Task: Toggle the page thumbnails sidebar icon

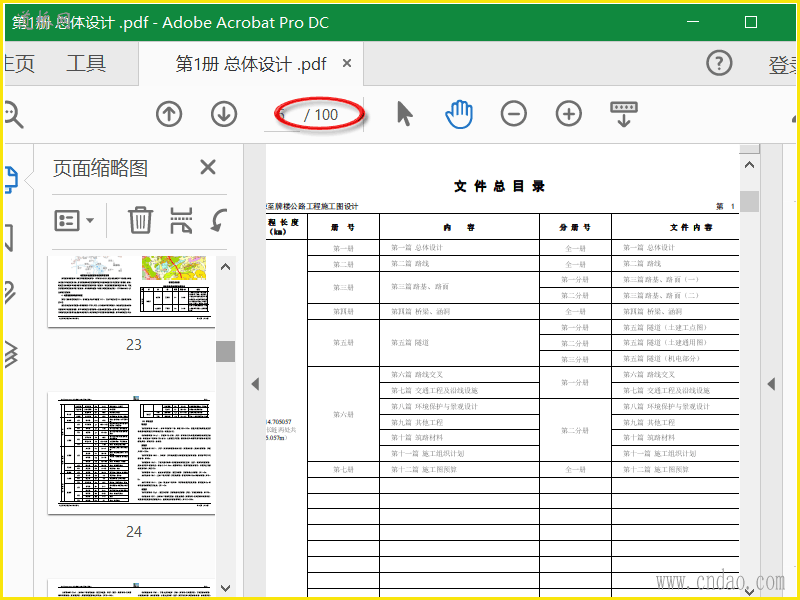Action: tap(11, 180)
